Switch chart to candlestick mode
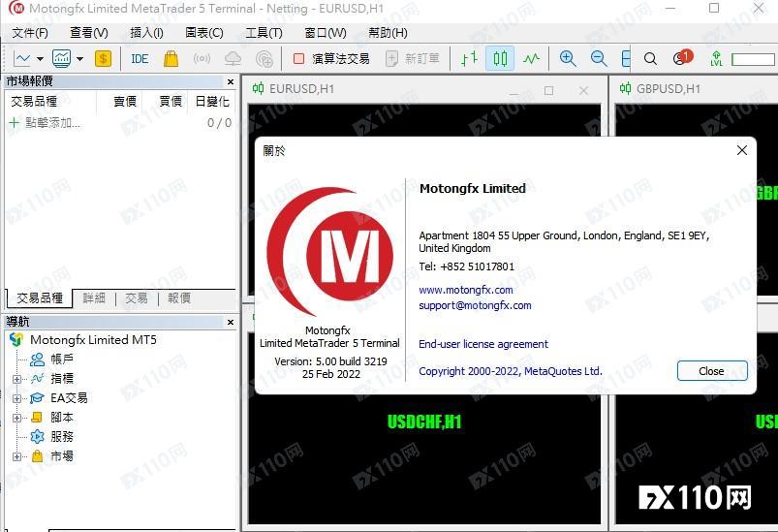Screen dimensions: 778x532 (x=500, y=58)
